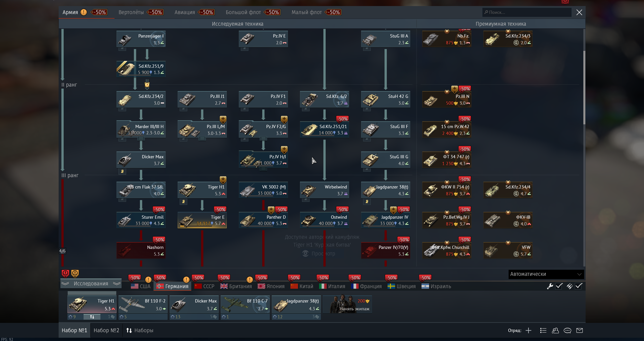Click the crew badge icon under Dicker Max
Viewport: 644px width, 341px height.
pos(122,171)
